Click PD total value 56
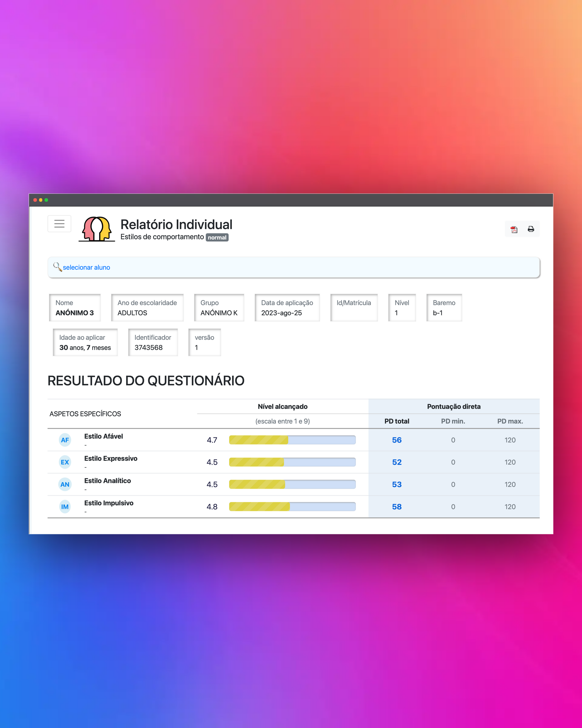Image resolution: width=582 pixels, height=728 pixels. coord(397,440)
